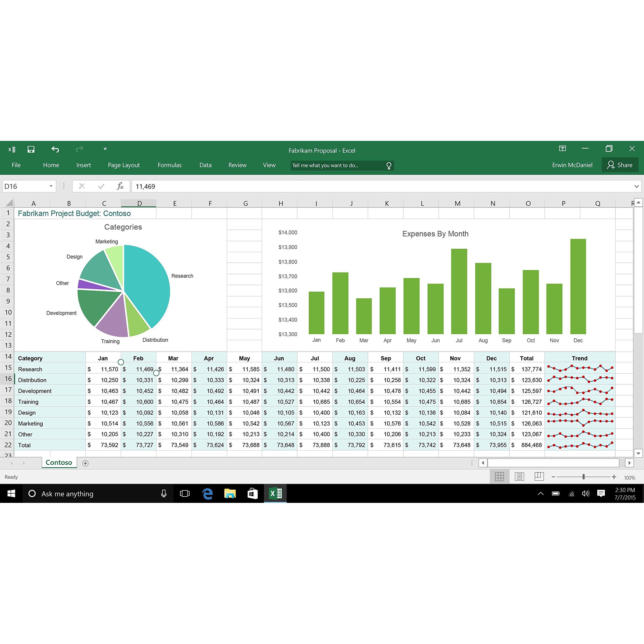Open the Insert Function fx dialog
Image resolution: width=644 pixels, height=644 pixels.
point(120,186)
